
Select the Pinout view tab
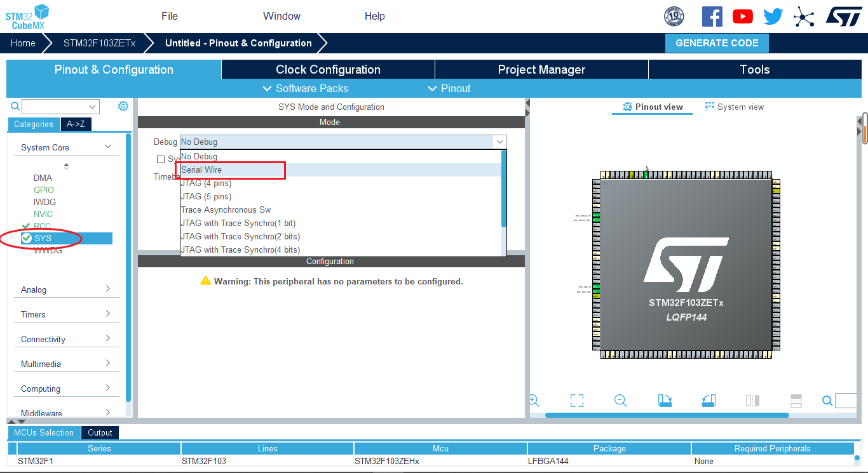[x=653, y=107]
